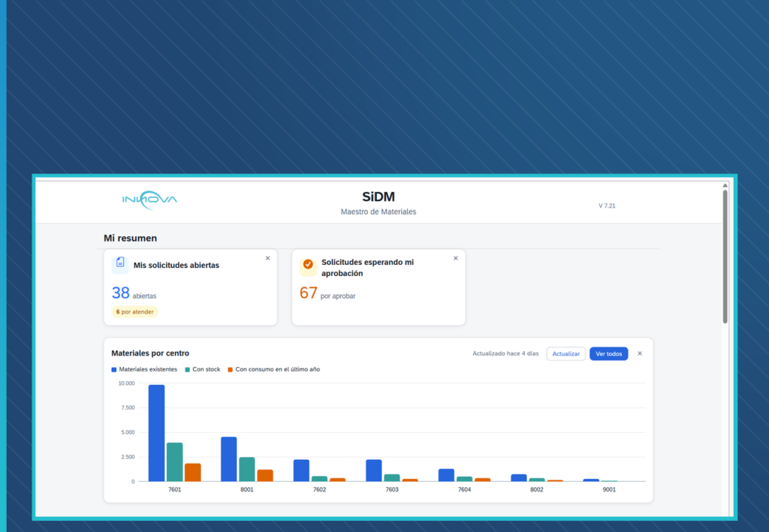Image resolution: width=769 pixels, height=532 pixels.
Task: Select the teal bar for center 8001
Action: [247, 469]
